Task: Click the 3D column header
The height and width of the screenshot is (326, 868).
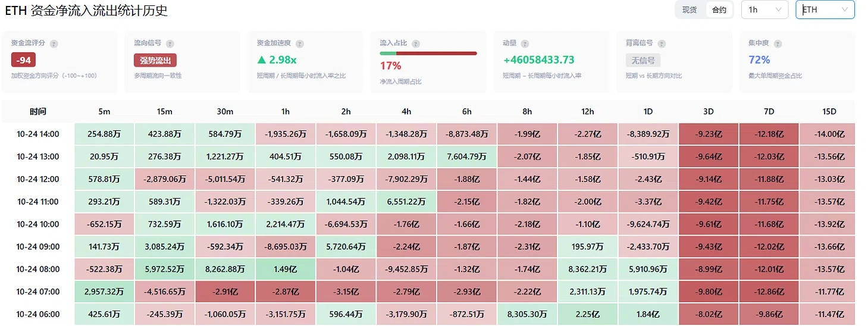Action: [708, 111]
